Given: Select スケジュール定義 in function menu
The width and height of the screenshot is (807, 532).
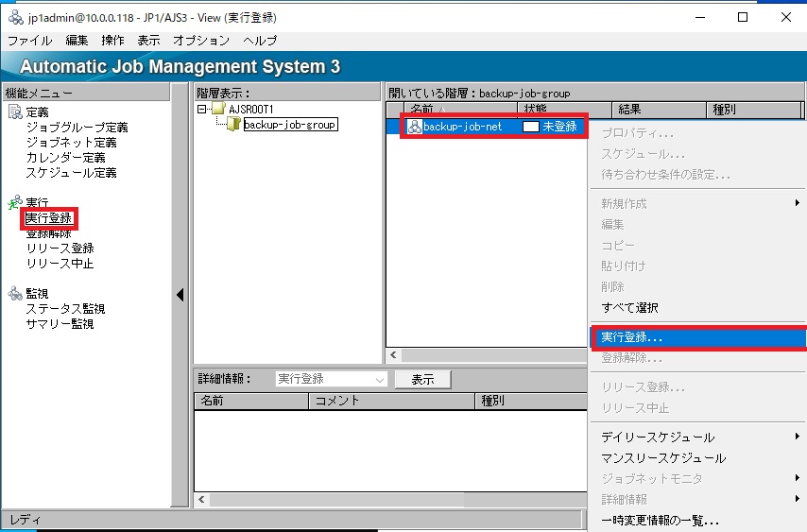Looking at the screenshot, I should point(72,172).
